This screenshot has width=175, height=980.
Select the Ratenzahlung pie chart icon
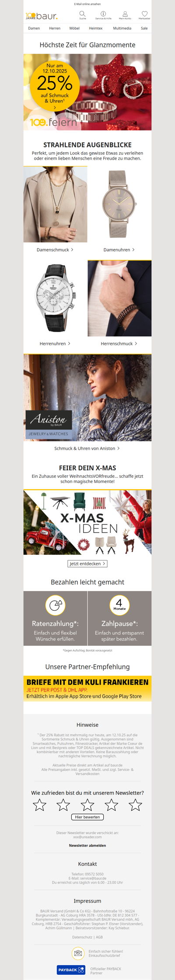56,605
